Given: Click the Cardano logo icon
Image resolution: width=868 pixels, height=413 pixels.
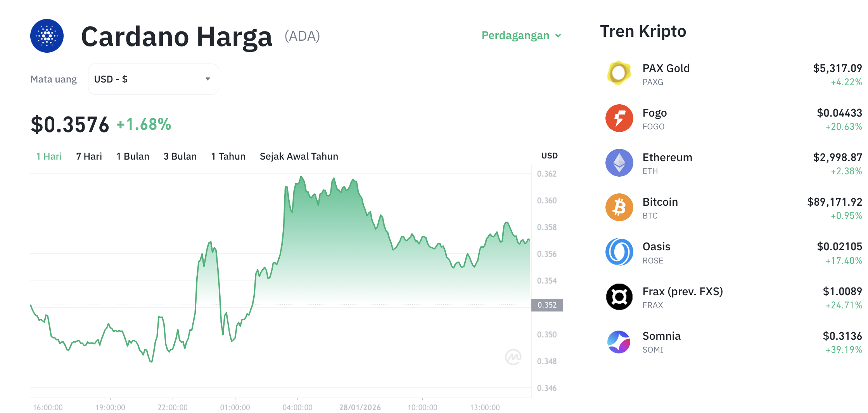Looking at the screenshot, I should (47, 36).
